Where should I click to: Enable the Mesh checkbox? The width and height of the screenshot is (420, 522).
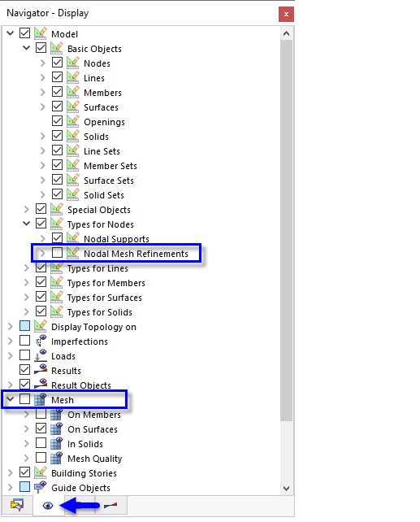pyautogui.click(x=24, y=399)
